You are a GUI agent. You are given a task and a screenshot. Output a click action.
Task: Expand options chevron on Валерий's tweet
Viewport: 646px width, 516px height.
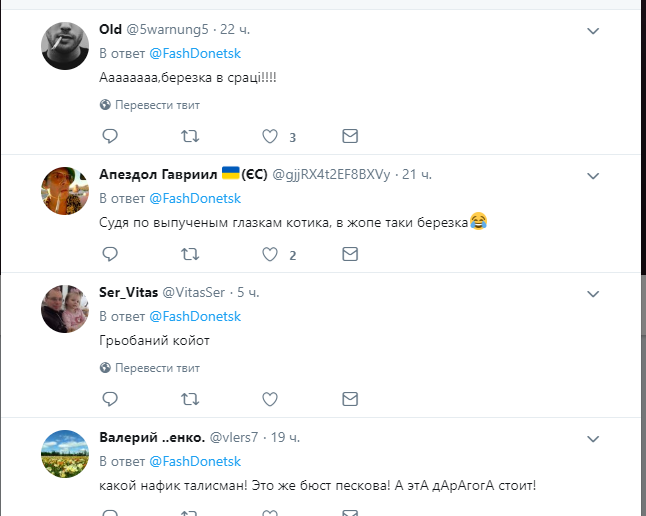point(593,438)
